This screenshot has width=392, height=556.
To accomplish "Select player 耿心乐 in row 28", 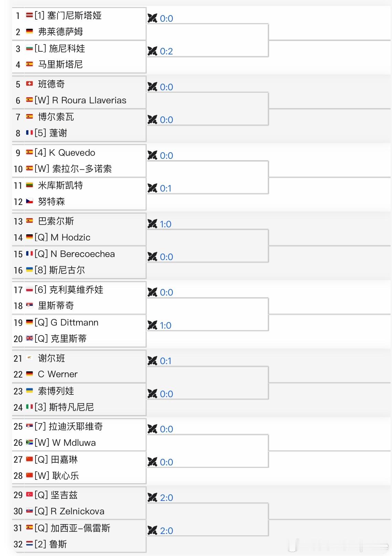I will 66,476.
